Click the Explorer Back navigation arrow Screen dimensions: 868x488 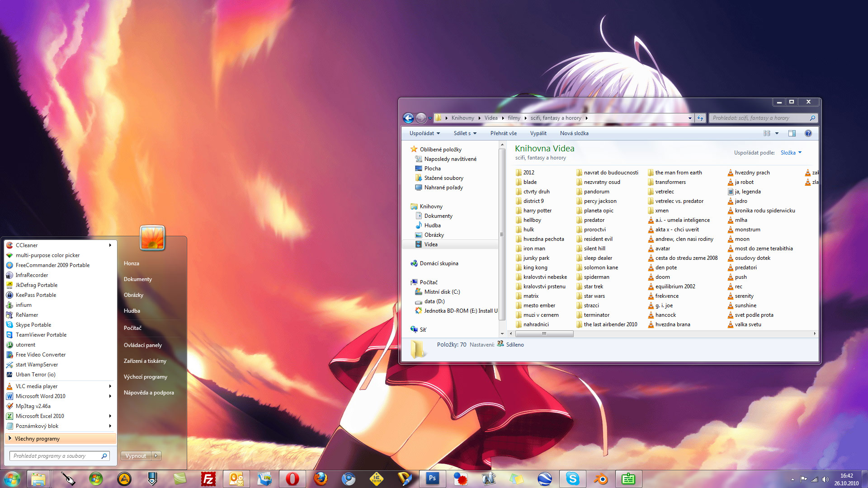[x=408, y=118]
